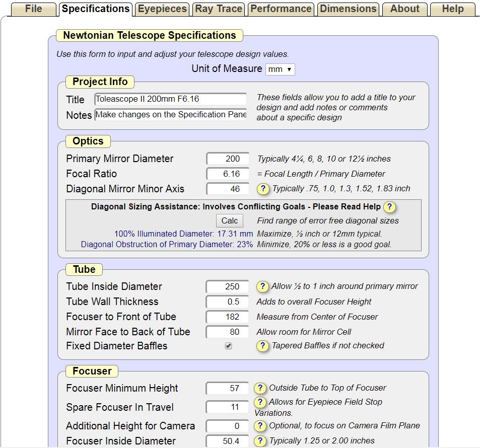Click the 'Measure from Center of Focuser' hint
Image resolution: width=480 pixels, height=448 pixels.
point(317,317)
